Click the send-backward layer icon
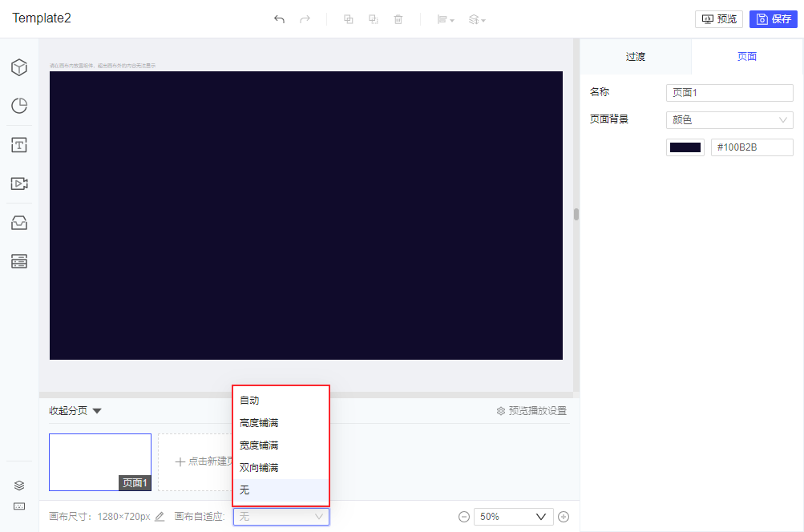This screenshot has height=532, width=804. click(x=374, y=19)
